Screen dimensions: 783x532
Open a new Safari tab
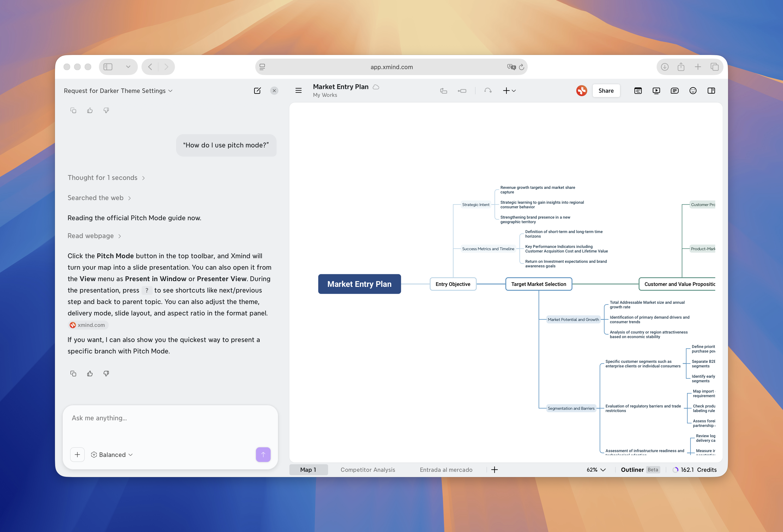(x=698, y=67)
